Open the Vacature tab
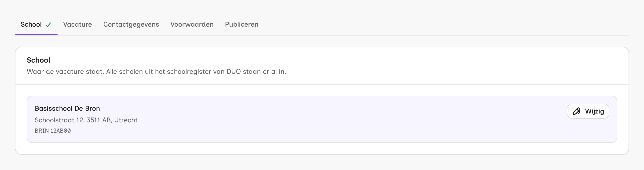The height and width of the screenshot is (170, 644). (77, 25)
